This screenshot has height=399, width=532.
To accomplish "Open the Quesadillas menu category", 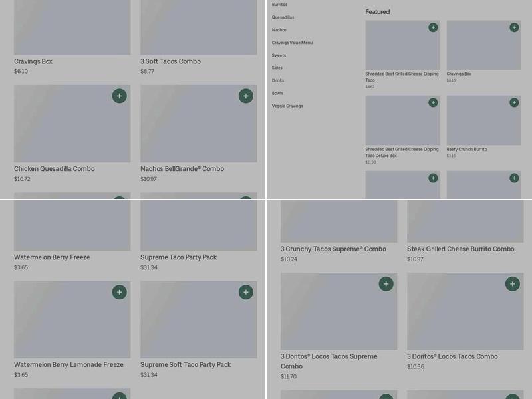I will 283,17.
